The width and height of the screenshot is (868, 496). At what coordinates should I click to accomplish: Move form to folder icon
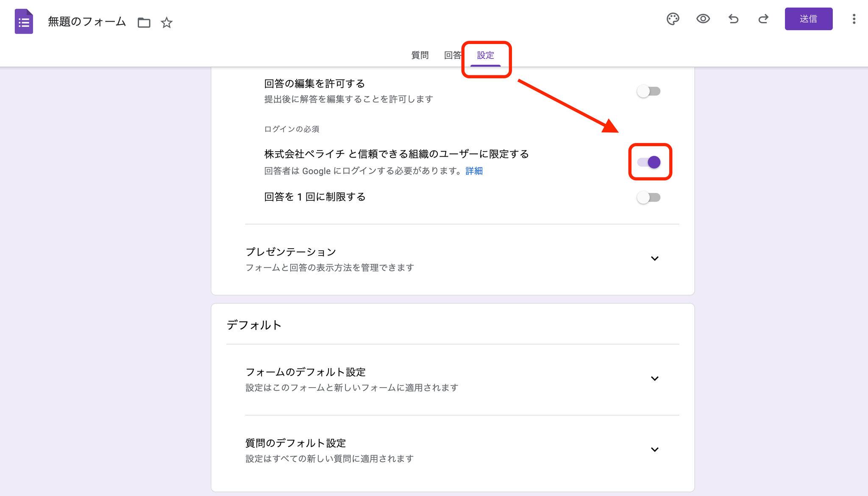pos(144,22)
